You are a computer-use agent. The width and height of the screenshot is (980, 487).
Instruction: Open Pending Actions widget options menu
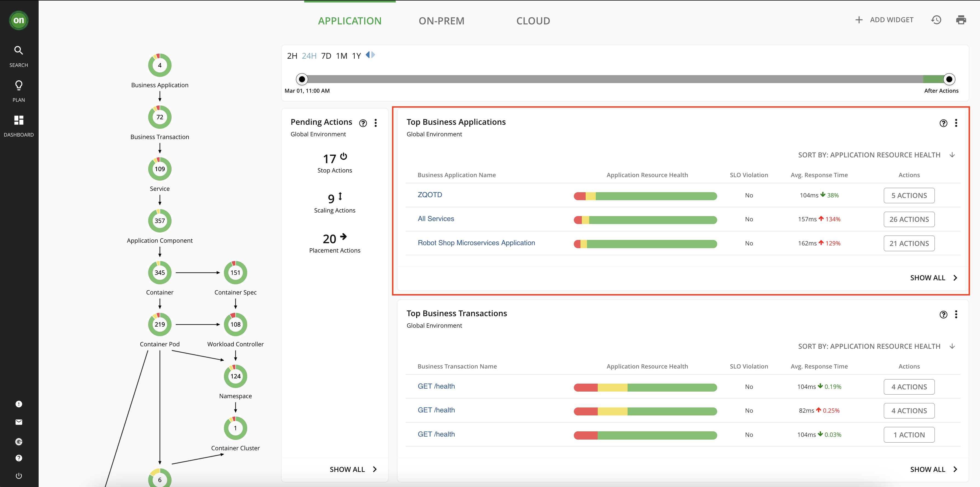click(x=375, y=123)
